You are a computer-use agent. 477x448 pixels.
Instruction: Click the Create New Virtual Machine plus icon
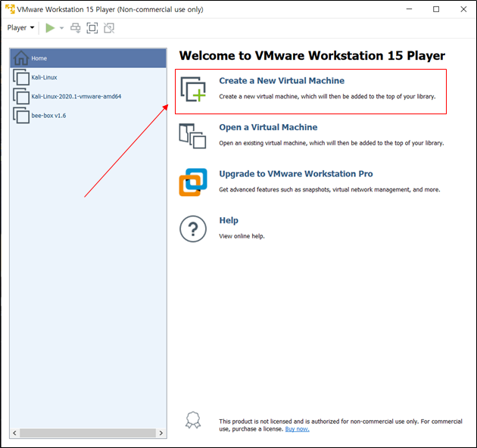coord(193,89)
